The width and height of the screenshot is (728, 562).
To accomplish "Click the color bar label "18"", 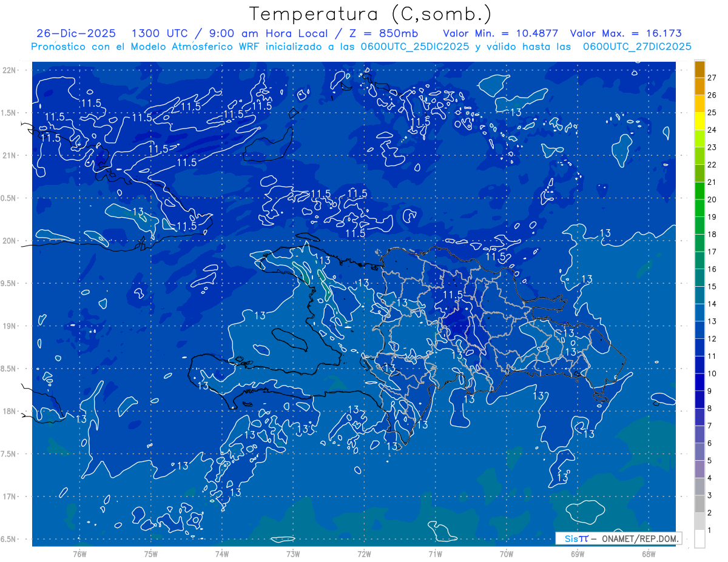I will (x=712, y=235).
